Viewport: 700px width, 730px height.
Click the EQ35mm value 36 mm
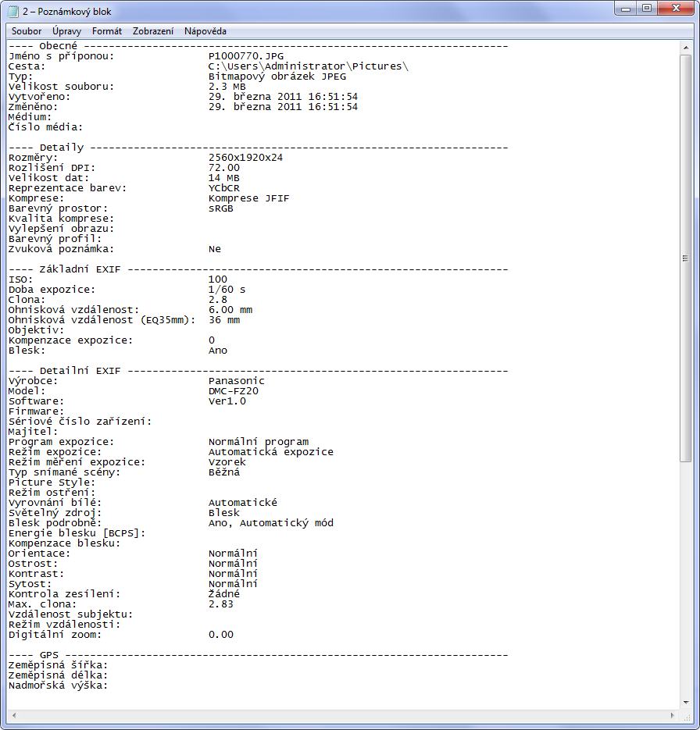click(224, 320)
